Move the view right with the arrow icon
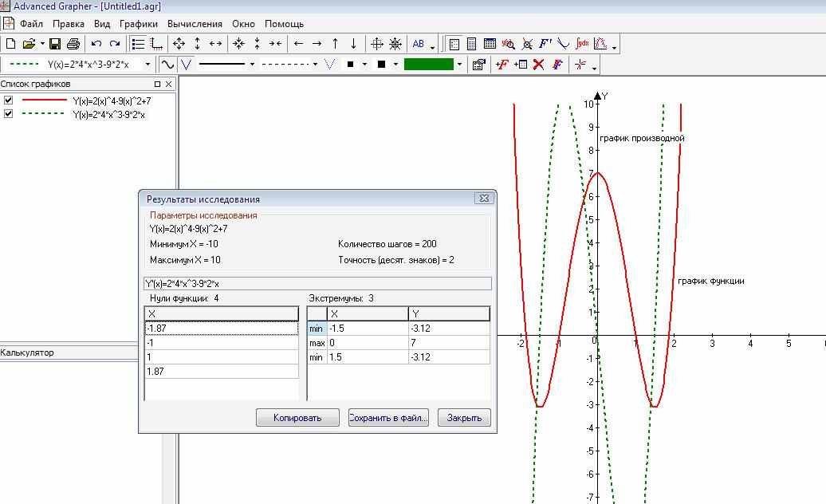 (x=317, y=44)
